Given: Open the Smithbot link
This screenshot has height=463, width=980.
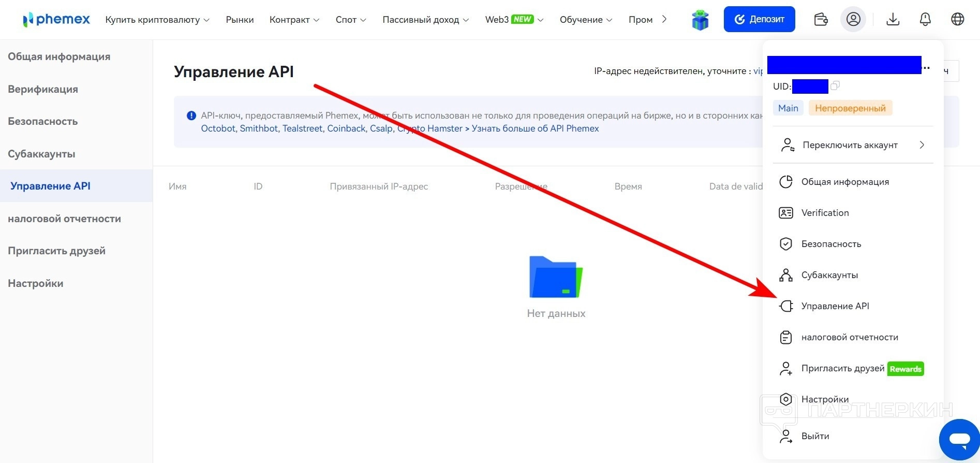Looking at the screenshot, I should point(259,128).
